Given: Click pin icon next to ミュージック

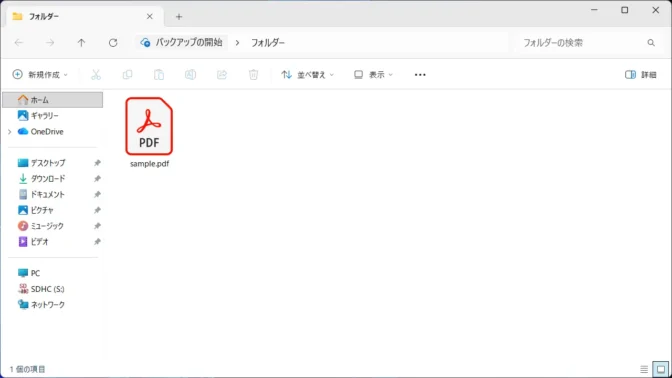Looking at the screenshot, I should pos(97,226).
